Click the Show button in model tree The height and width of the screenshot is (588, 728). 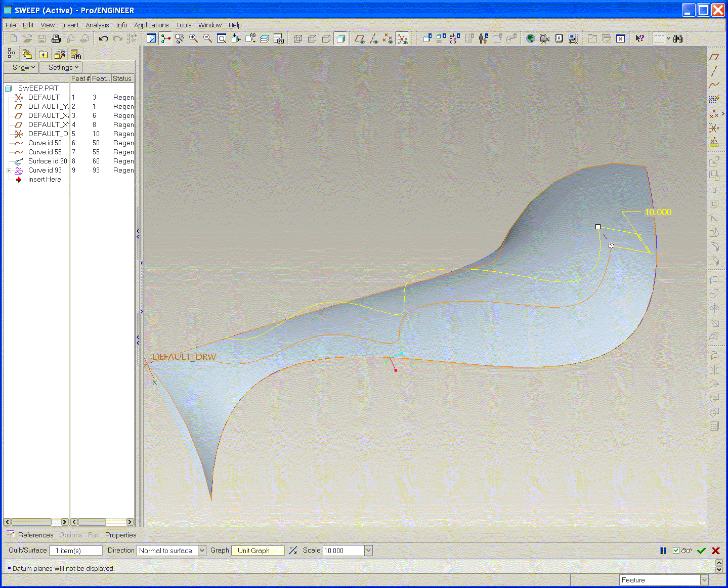coord(22,67)
